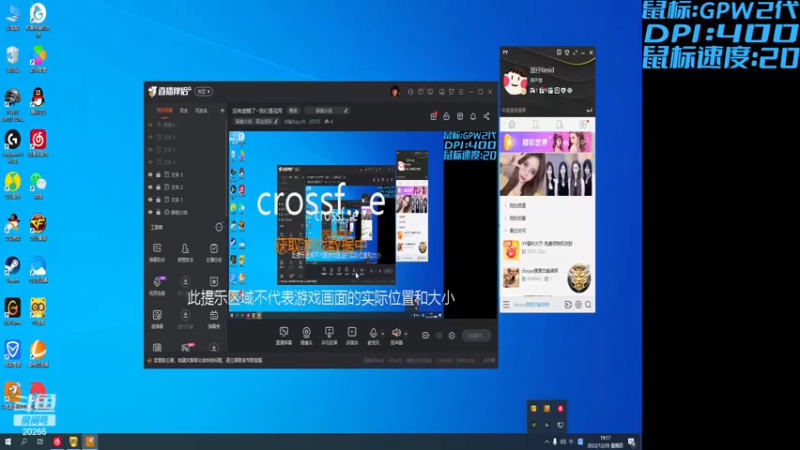Open the speaker options dropdown arrow

pyautogui.click(x=406, y=334)
